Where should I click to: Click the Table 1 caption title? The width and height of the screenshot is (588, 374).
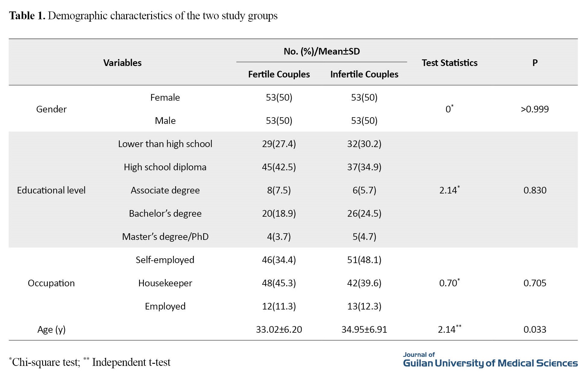[x=143, y=16]
